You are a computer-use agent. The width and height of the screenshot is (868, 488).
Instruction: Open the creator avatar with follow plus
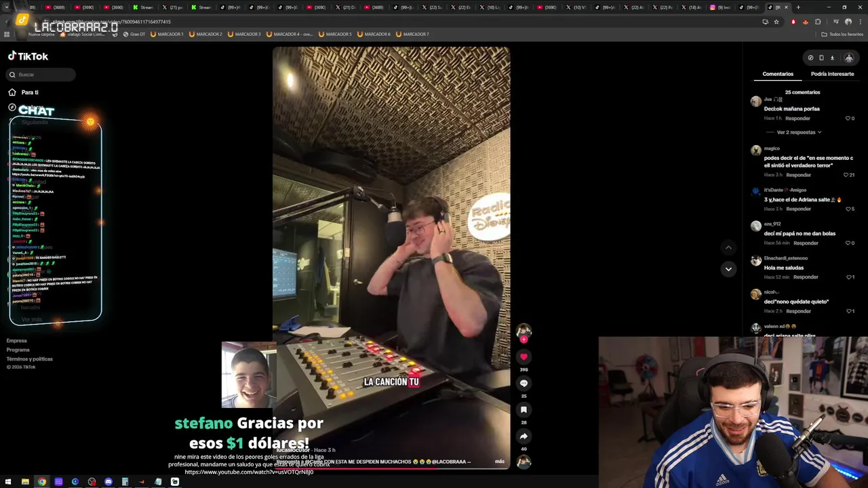coord(524,331)
